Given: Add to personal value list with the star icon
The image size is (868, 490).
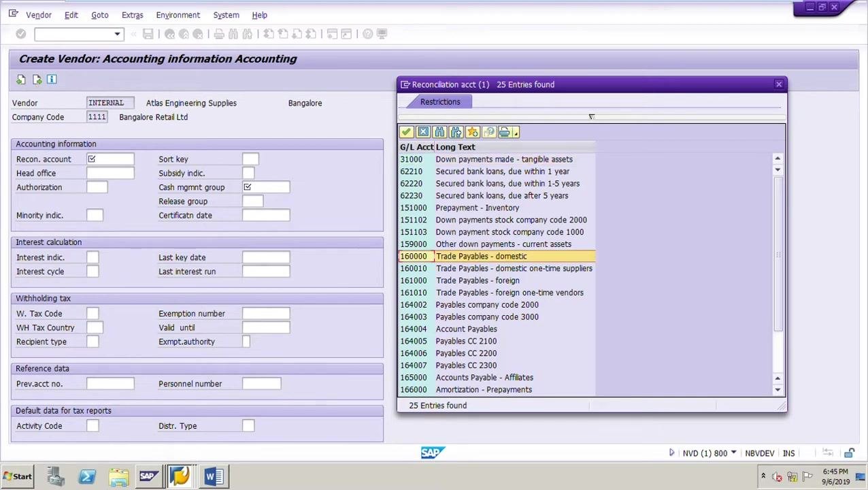Looking at the screenshot, I should click(x=472, y=132).
